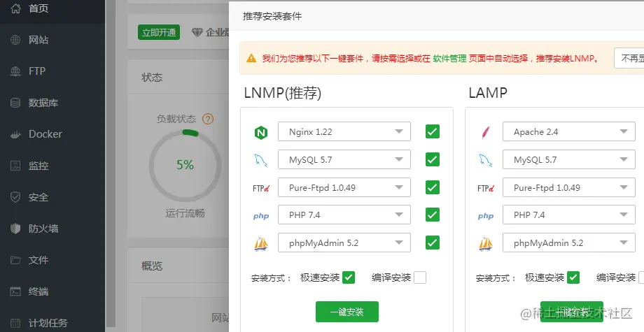Open the Apache 2.4 version dropdown
Image resolution: width=644 pixels, height=332 pixels.
tap(569, 131)
